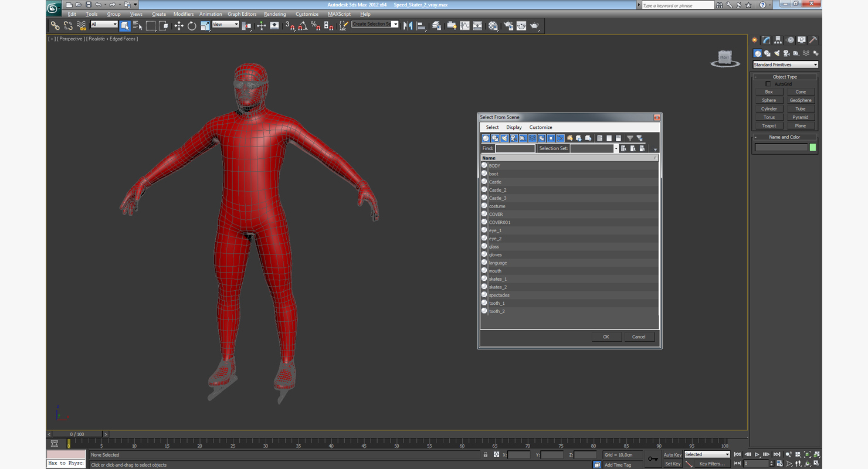Open the key mode Selected dropdown
The image size is (868, 469).
click(x=707, y=454)
